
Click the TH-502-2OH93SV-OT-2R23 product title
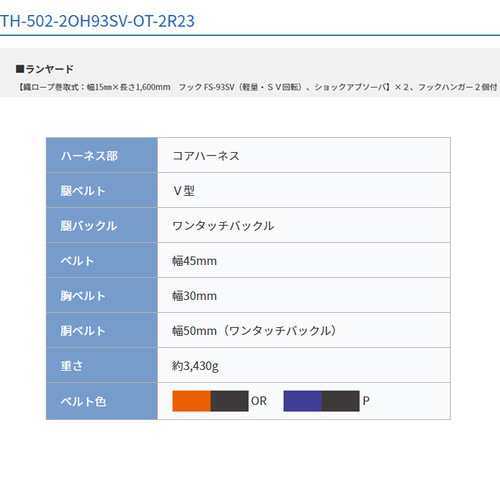(x=97, y=21)
